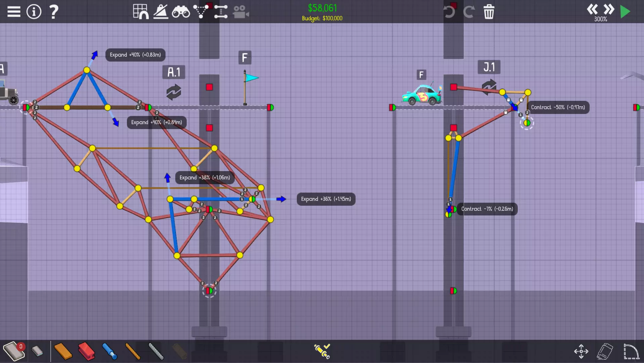Image resolution: width=644 pixels, height=363 pixels.
Task: Select the slope line tool
Action: click(161, 12)
